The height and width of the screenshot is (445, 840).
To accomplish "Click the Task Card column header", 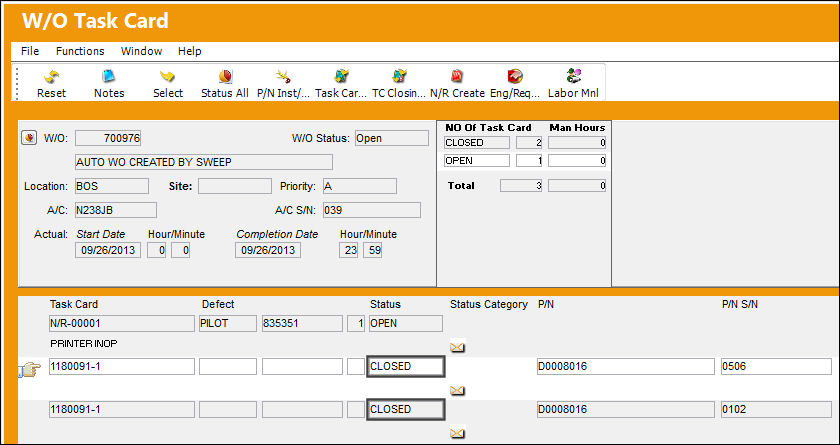I will coord(74,304).
